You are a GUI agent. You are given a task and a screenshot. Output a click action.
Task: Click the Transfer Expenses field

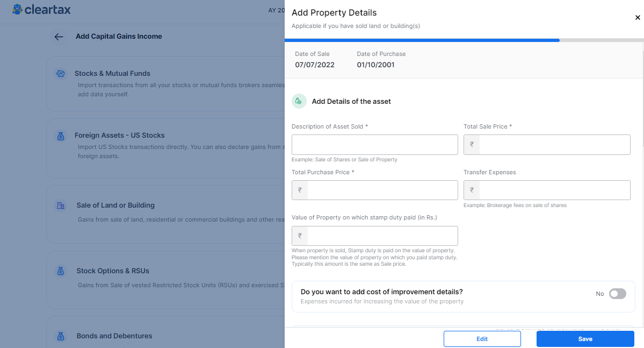(547, 190)
